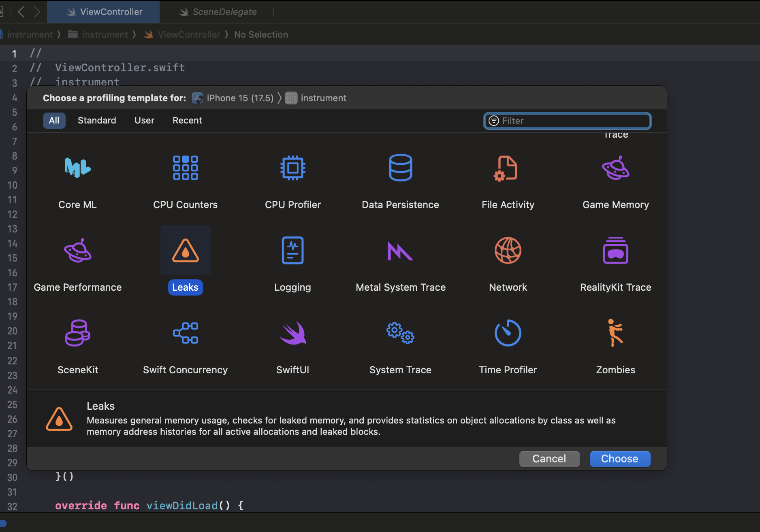
Task: Open the SceneDelegate editor tab
Action: tap(218, 12)
